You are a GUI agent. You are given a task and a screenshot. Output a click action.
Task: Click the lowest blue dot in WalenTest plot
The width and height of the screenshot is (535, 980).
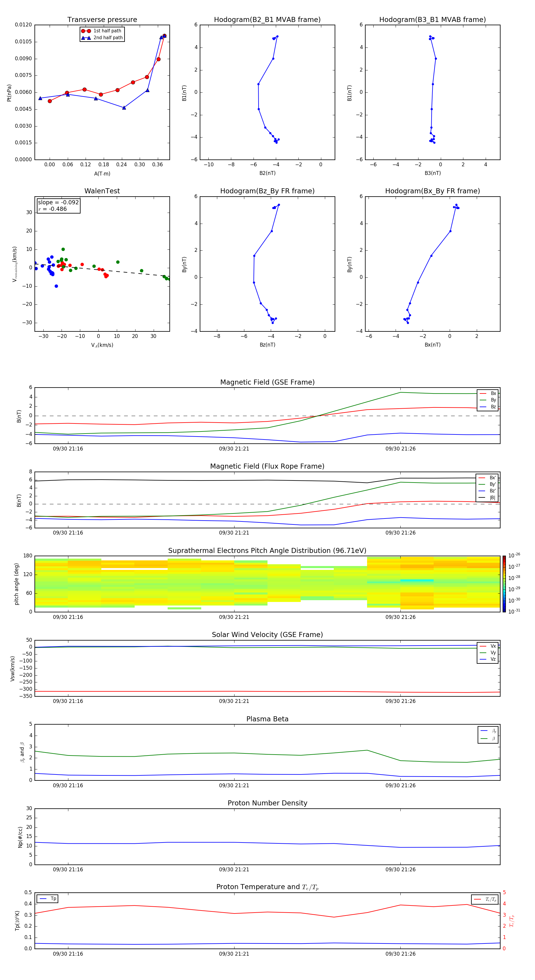point(56,286)
